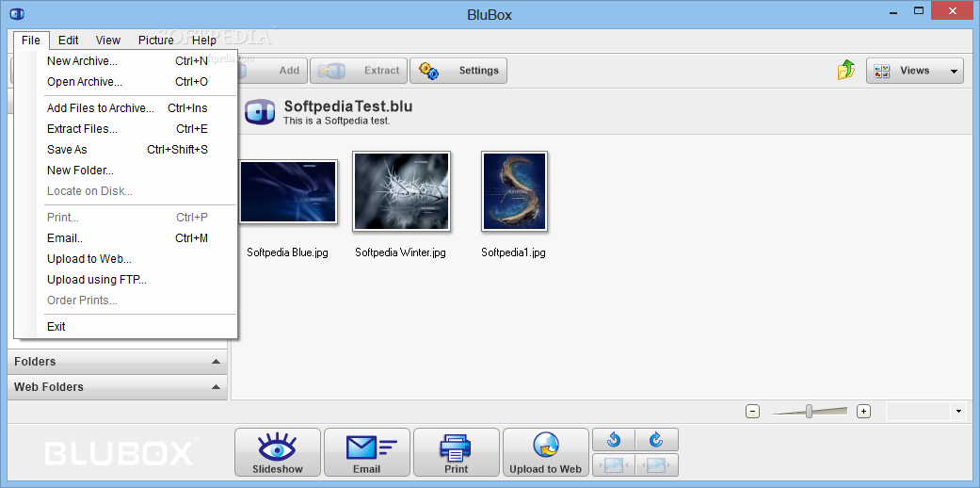Click the shrink-width image button
The width and height of the screenshot is (980, 488).
coord(614,464)
